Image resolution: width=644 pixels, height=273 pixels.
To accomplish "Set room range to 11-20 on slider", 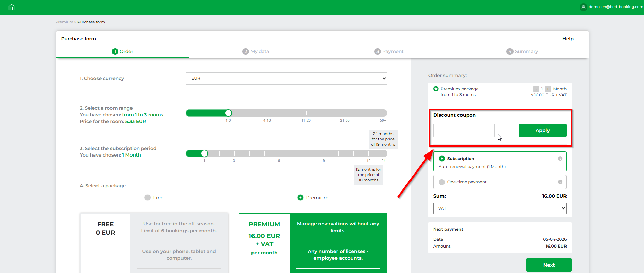I will [306, 113].
